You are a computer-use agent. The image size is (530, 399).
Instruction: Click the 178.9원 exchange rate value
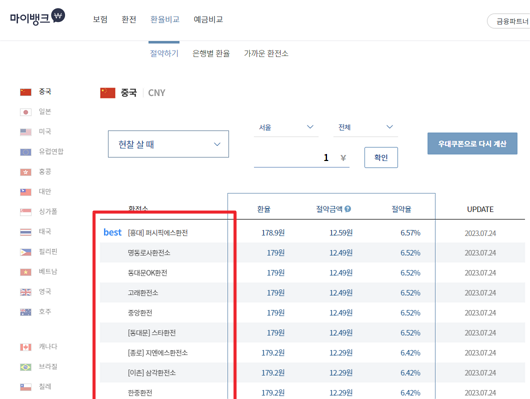point(273,233)
